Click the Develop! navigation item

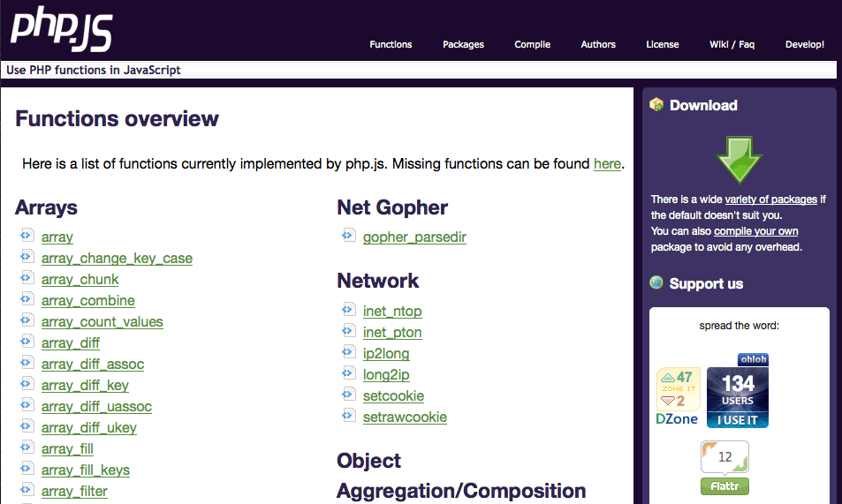[804, 44]
